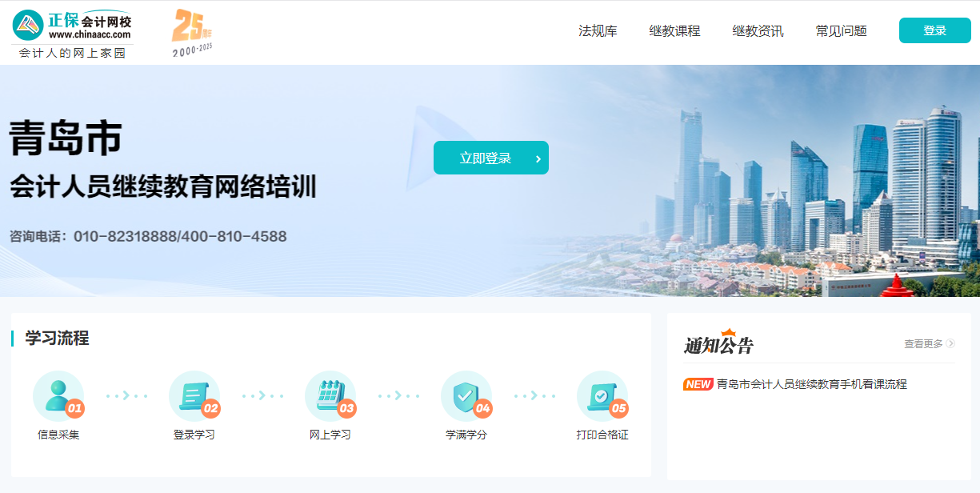Click the 打印合格证 step 05 icon
Screen dimensions: 980x493
(602, 395)
